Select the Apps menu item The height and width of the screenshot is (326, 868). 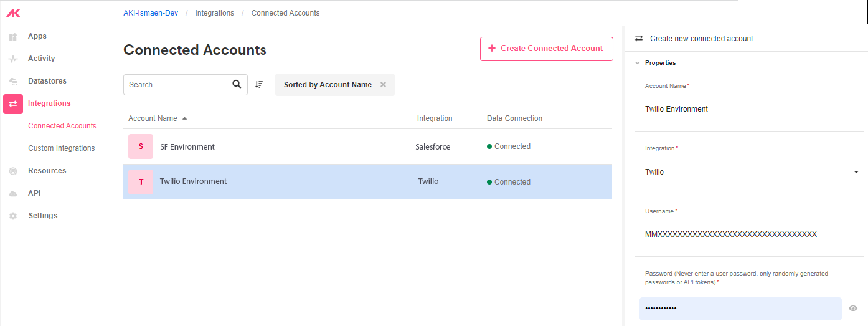[x=37, y=36]
